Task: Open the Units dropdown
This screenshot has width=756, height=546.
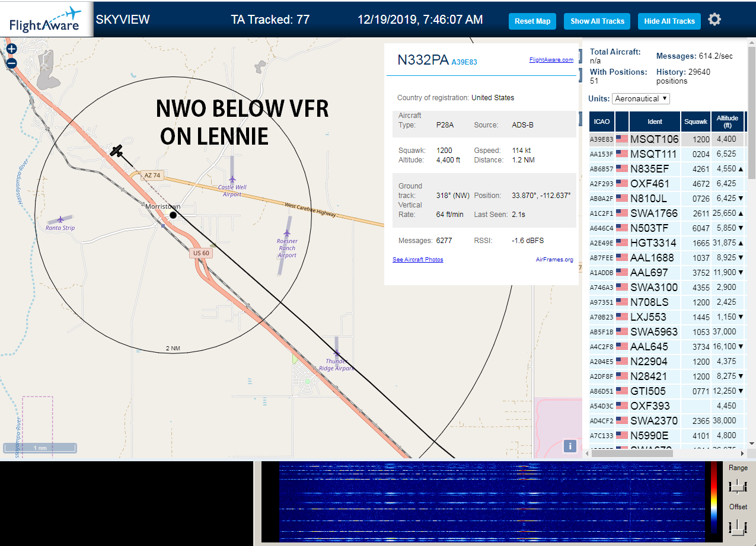Action: point(641,98)
